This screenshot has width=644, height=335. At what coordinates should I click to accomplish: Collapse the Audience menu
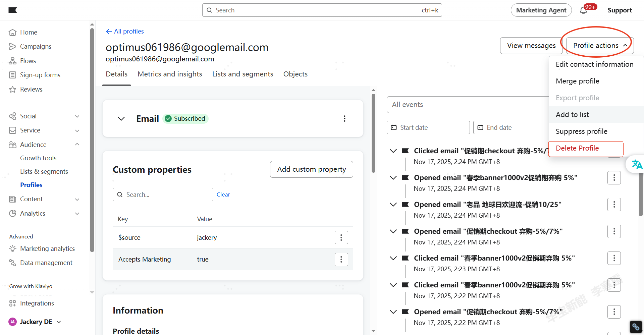pos(77,145)
